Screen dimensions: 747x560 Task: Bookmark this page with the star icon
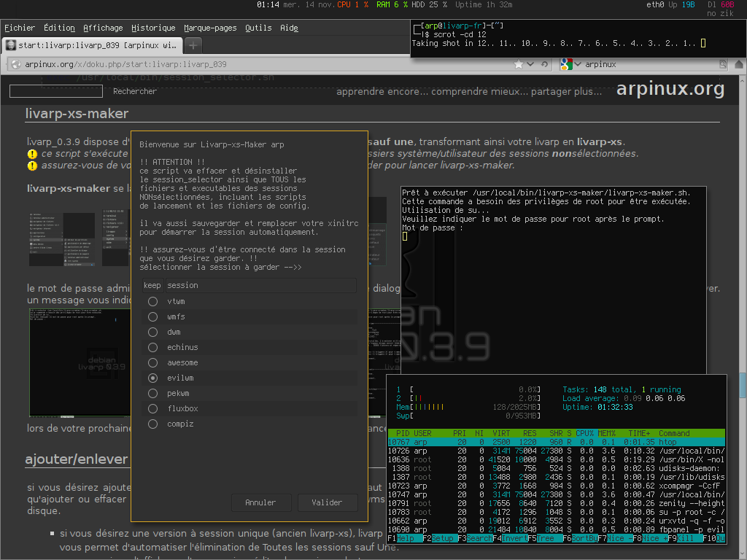click(519, 64)
